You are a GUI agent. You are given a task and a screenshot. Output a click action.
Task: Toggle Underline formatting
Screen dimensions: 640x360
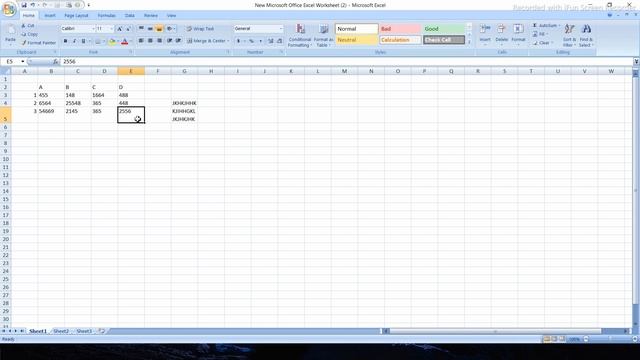coord(83,41)
